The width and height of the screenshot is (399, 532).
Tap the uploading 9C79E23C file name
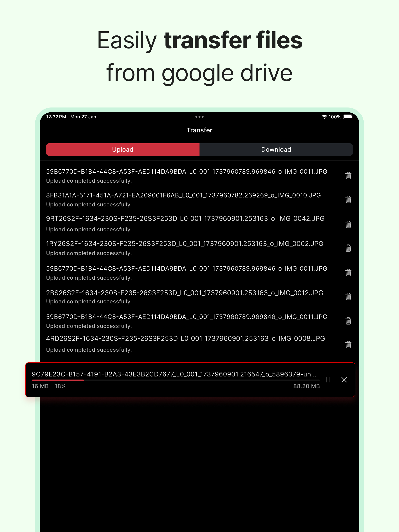click(174, 374)
